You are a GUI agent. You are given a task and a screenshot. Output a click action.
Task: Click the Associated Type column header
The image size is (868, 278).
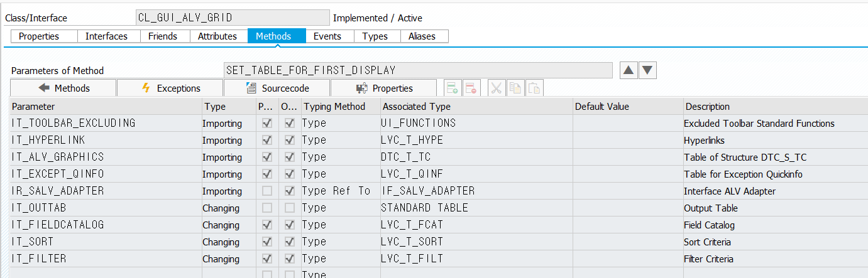[476, 107]
